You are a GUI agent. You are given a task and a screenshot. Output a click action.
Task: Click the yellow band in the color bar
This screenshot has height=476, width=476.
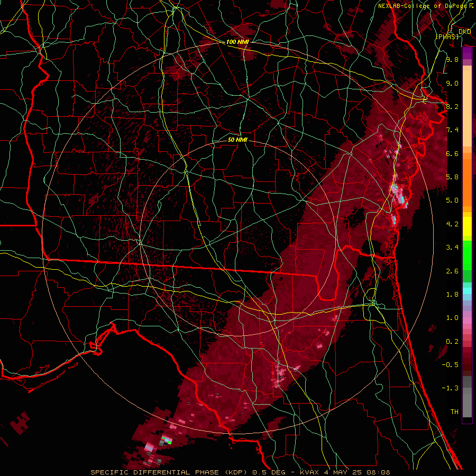tap(467, 226)
